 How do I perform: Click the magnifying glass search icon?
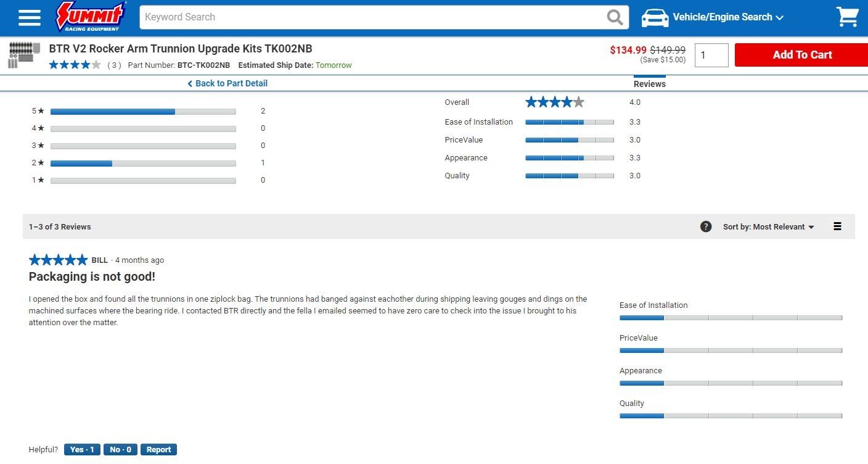tap(615, 17)
